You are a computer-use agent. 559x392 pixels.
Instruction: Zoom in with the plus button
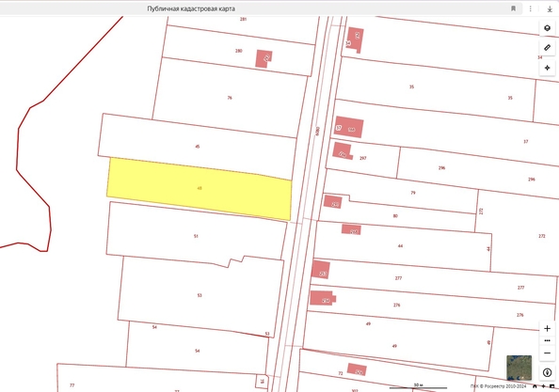(x=547, y=328)
